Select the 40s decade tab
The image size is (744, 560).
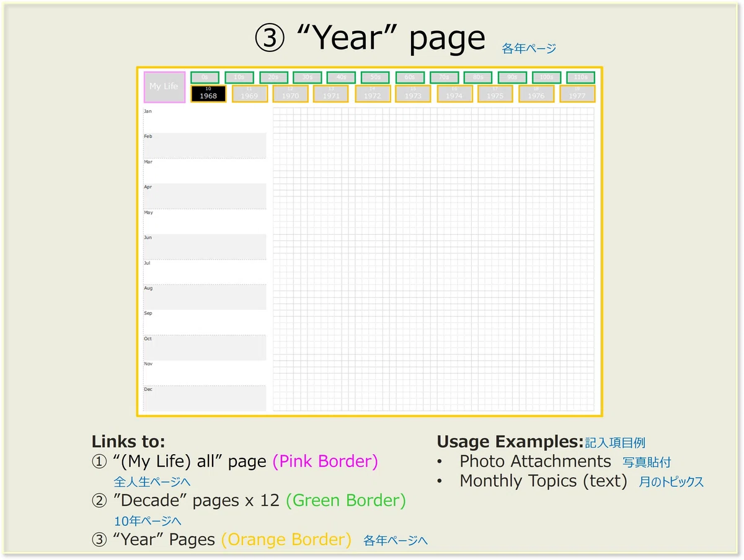[341, 77]
